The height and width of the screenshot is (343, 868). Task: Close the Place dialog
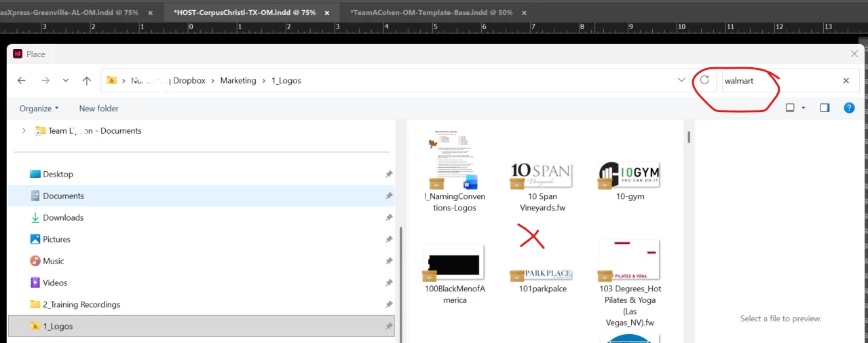click(854, 54)
